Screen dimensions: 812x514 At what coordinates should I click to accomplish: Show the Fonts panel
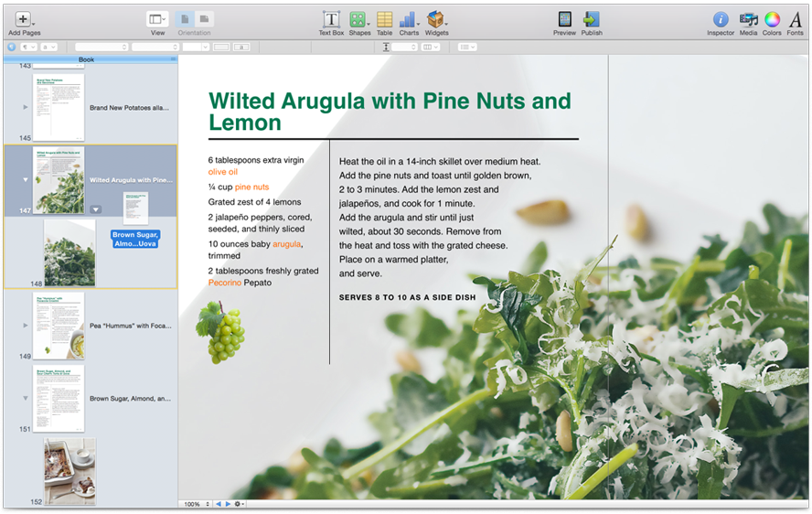pyautogui.click(x=795, y=20)
